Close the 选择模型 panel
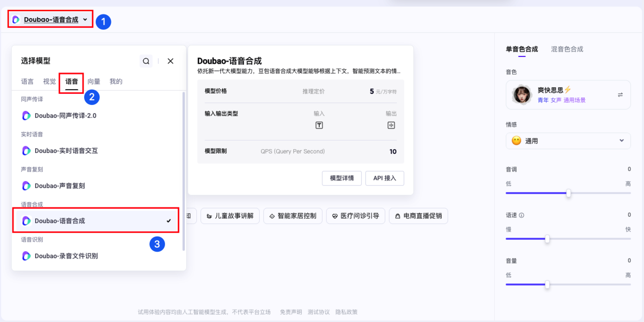The width and height of the screenshot is (644, 322). (x=170, y=61)
